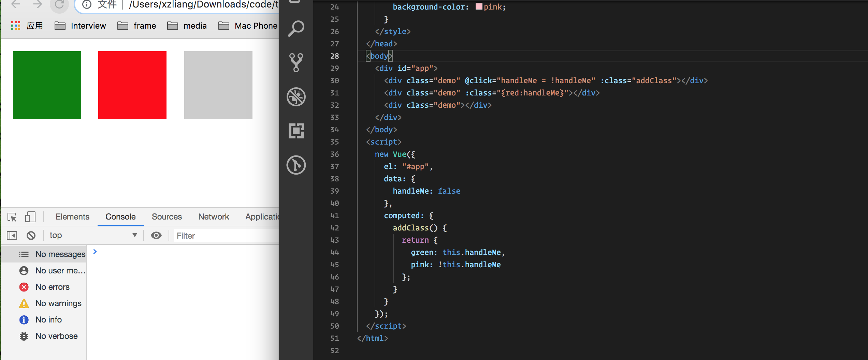Viewport: 868px width, 360px height.
Task: Switch to the Application tab
Action: (x=262, y=217)
